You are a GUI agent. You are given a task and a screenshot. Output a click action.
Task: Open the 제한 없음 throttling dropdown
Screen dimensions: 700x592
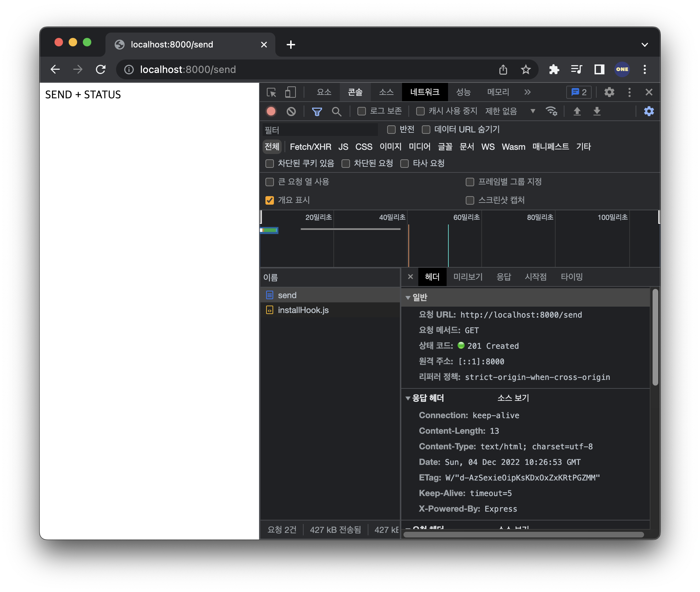[x=510, y=112]
